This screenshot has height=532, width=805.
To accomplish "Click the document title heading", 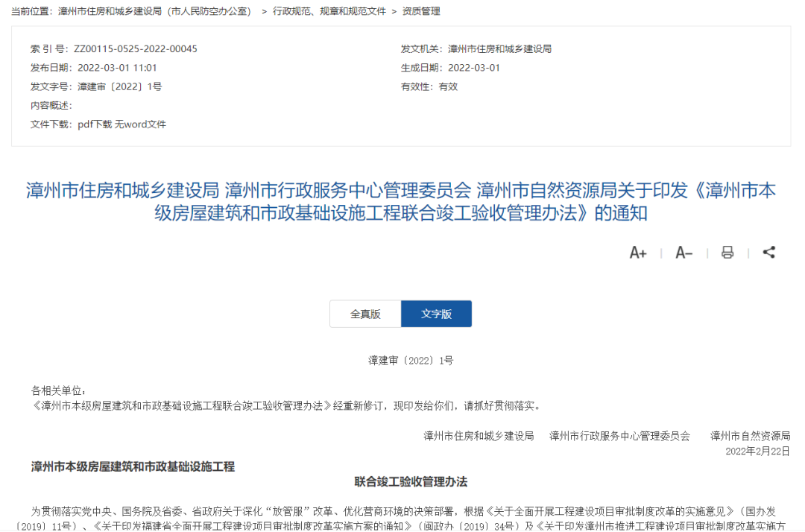I will (401, 201).
